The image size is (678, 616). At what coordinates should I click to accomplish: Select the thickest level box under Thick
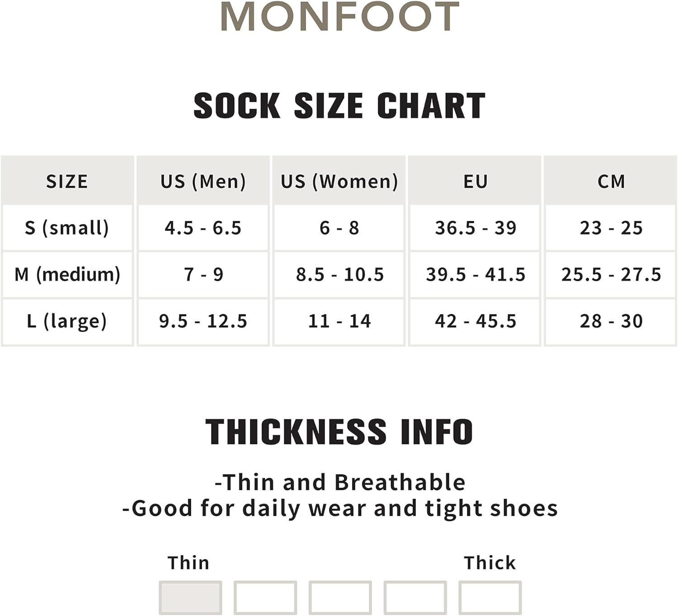tap(490, 597)
